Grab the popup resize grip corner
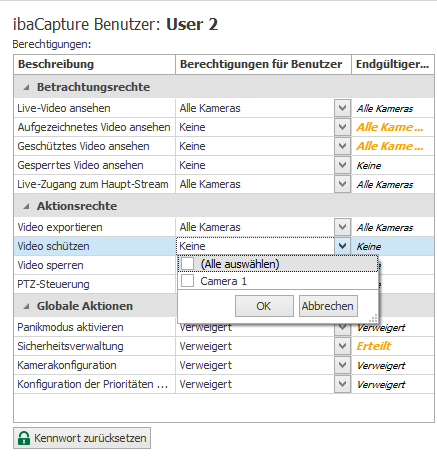Viewport: 437px width, 458px height. point(373,318)
